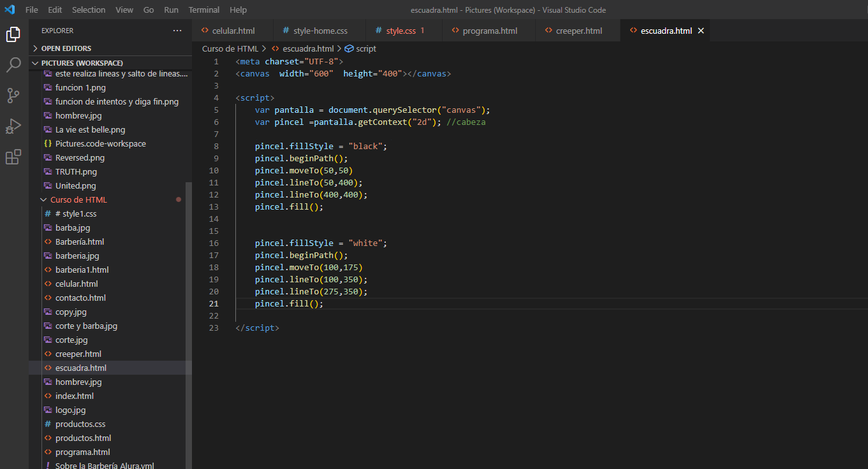
Task: Open the Selection menu
Action: (x=89, y=10)
